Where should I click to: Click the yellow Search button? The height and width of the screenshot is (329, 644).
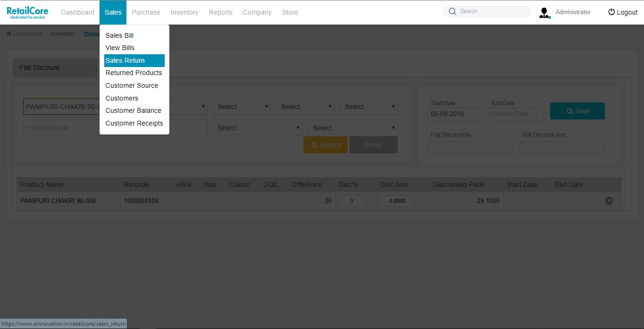(326, 145)
